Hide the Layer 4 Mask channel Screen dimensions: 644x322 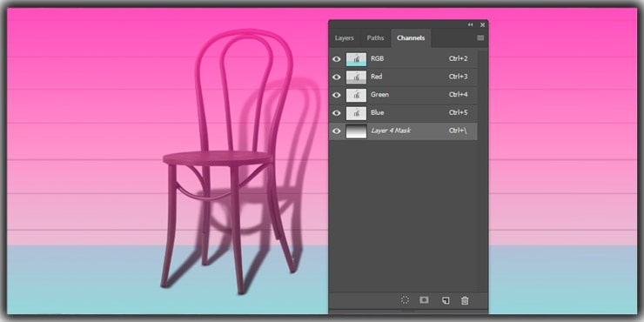coord(337,131)
